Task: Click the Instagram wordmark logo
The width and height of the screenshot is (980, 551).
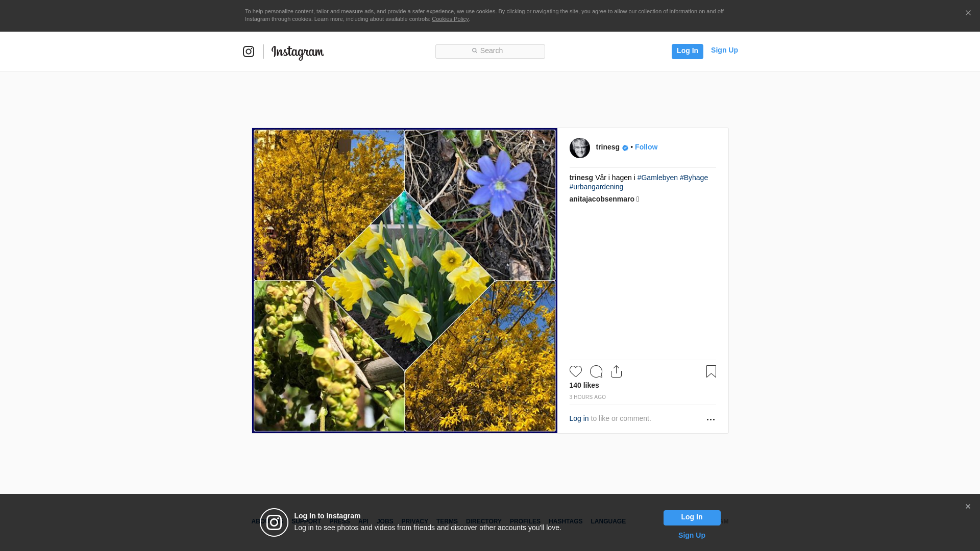Action: coord(298,52)
